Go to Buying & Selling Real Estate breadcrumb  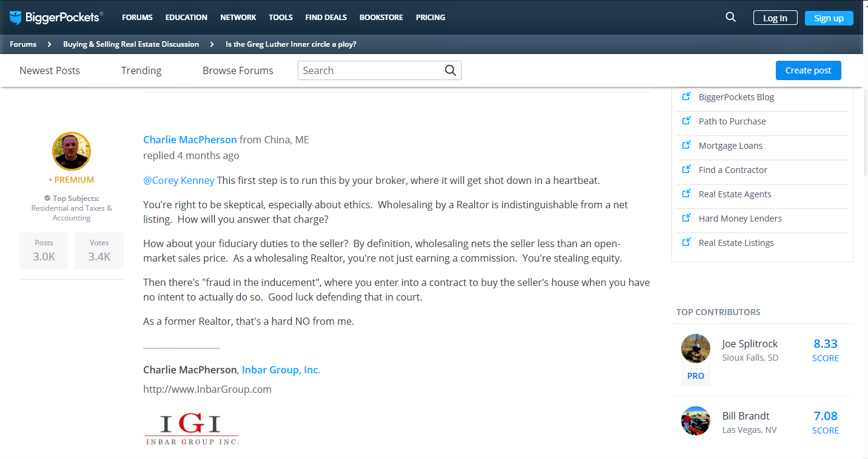[x=131, y=44]
